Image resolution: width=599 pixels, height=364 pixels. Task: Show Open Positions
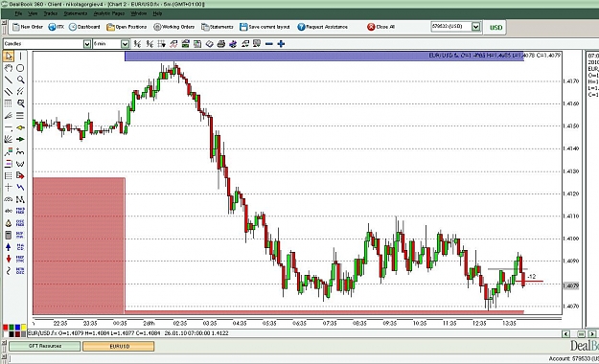pyautogui.click(x=127, y=27)
